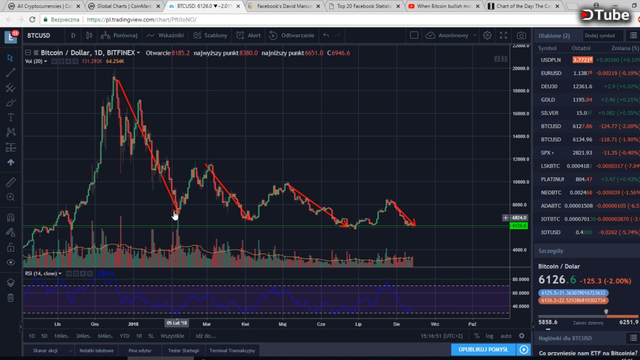Select the USDPLN row in watchlist
Image resolution: width=640 pixels, height=360 pixels.
point(587,60)
